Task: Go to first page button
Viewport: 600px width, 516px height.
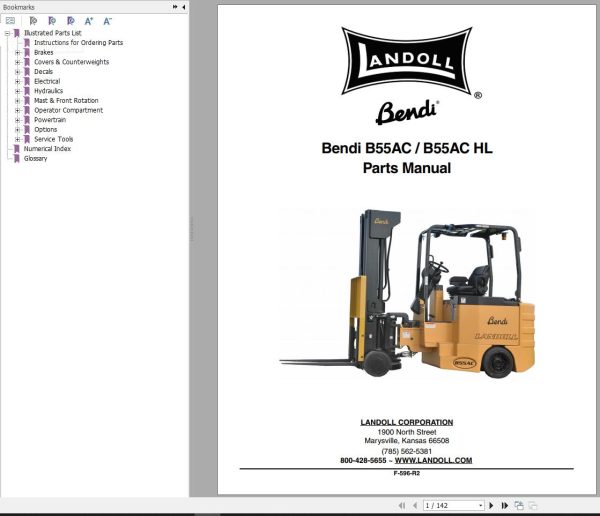Action: 401,506
